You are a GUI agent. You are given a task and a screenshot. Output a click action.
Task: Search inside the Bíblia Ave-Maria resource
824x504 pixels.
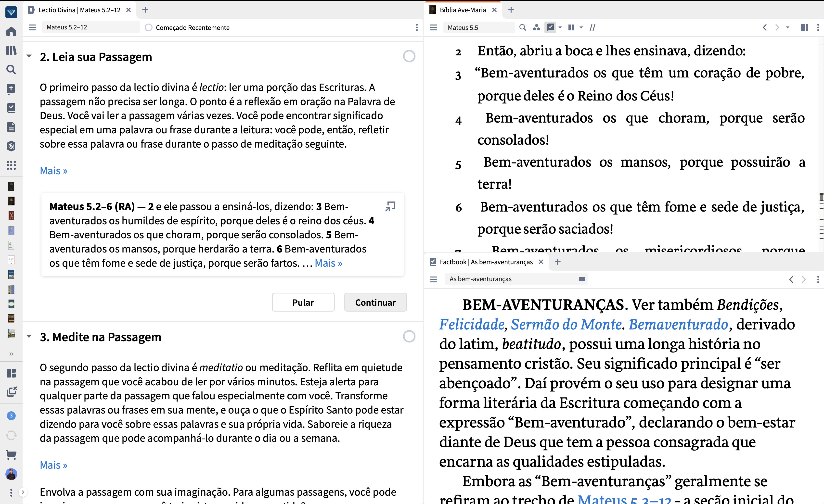522,27
